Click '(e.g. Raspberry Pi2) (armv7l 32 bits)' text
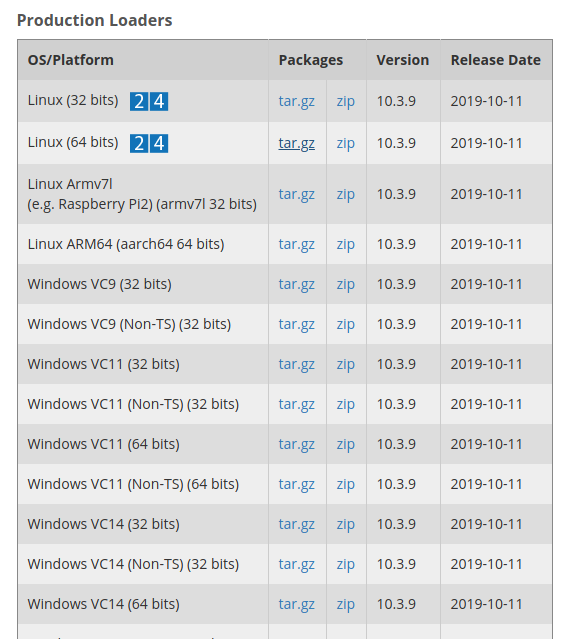 pos(142,204)
